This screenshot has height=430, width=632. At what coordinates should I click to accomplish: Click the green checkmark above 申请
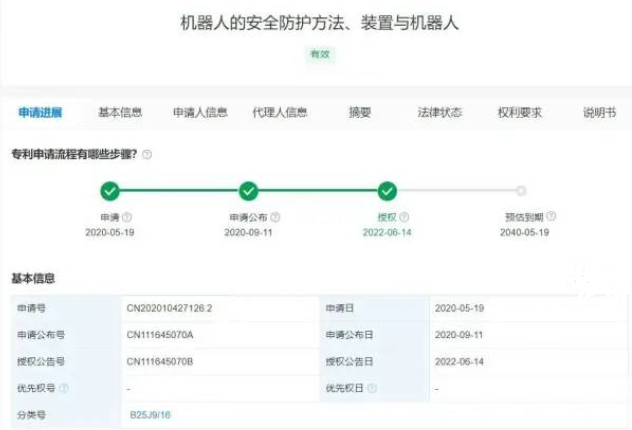[110, 191]
